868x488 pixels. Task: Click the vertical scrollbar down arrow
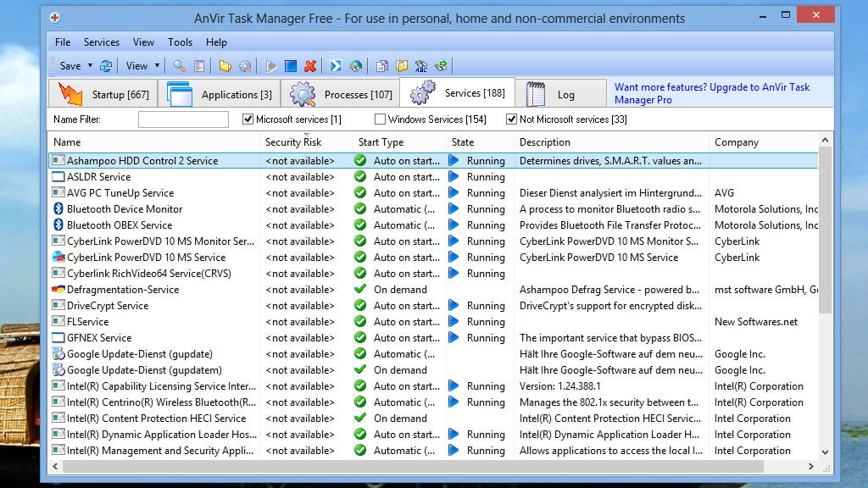pyautogui.click(x=825, y=452)
